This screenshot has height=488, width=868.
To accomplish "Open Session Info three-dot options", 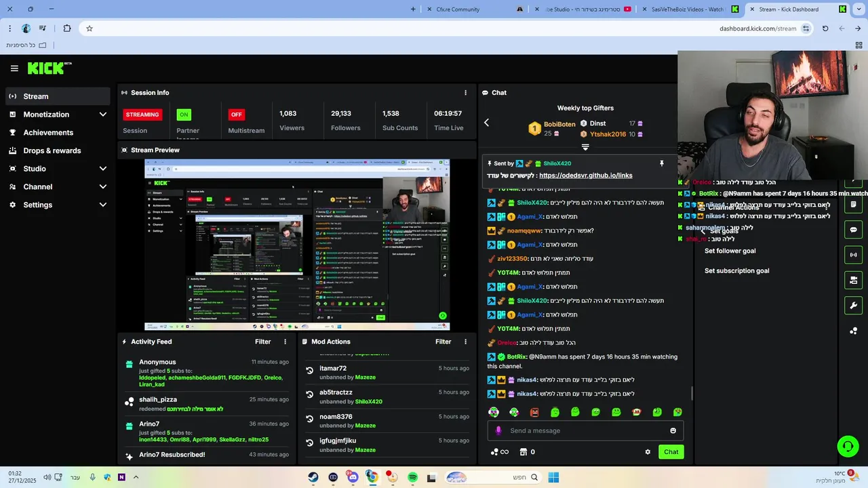I will [x=465, y=93].
